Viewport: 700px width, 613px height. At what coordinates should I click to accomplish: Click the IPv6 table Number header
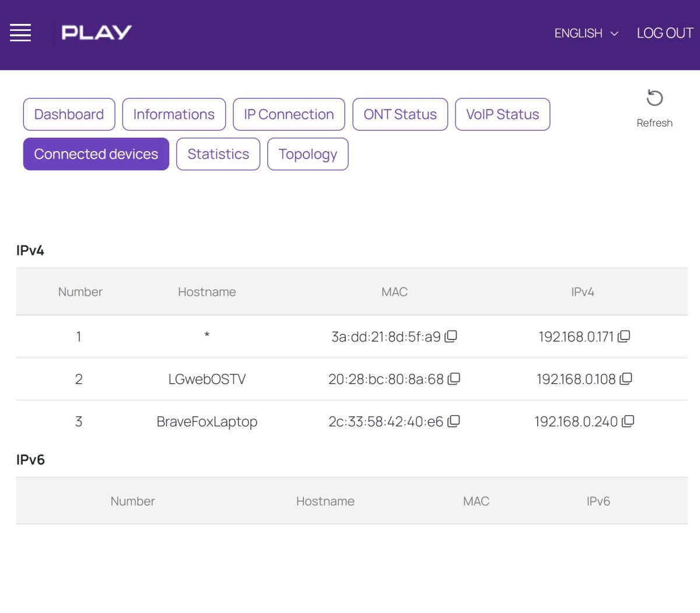click(132, 501)
